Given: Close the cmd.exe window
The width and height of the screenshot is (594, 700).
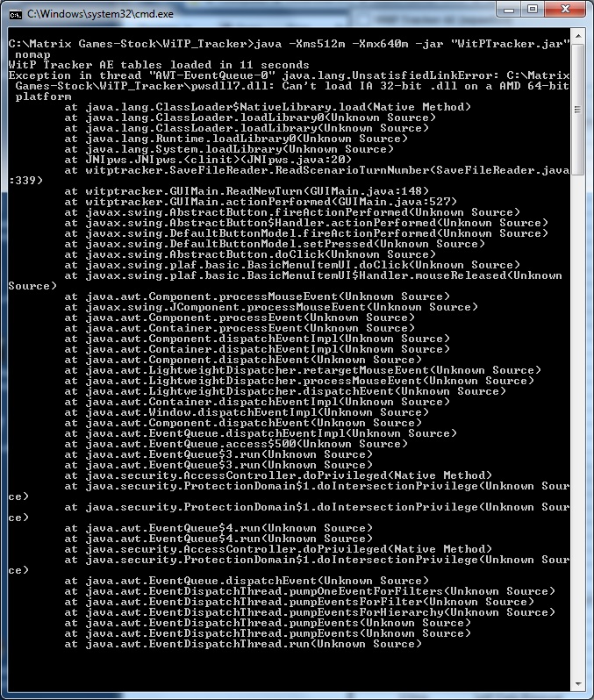Looking at the screenshot, I should (x=564, y=10).
